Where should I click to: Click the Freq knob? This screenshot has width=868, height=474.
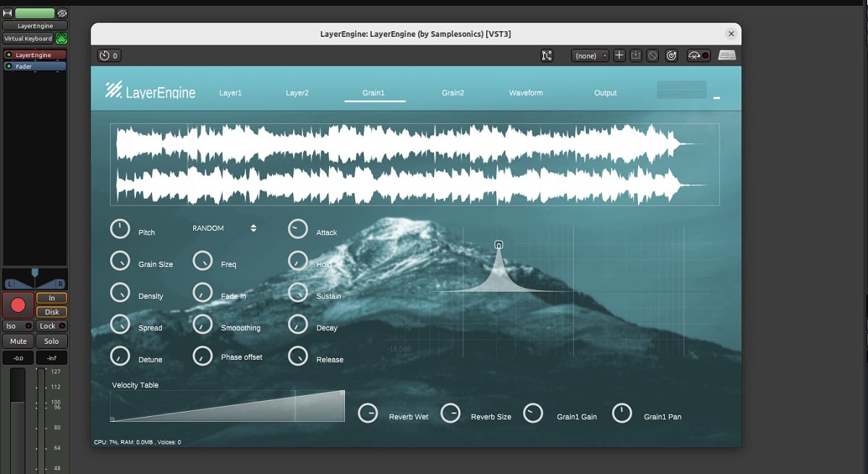pyautogui.click(x=203, y=261)
